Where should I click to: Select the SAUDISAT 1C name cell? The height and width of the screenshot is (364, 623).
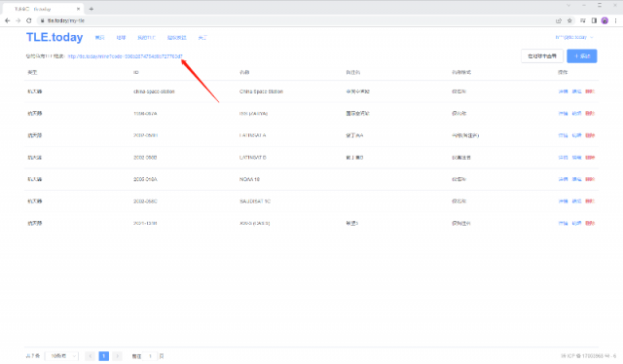click(x=255, y=201)
